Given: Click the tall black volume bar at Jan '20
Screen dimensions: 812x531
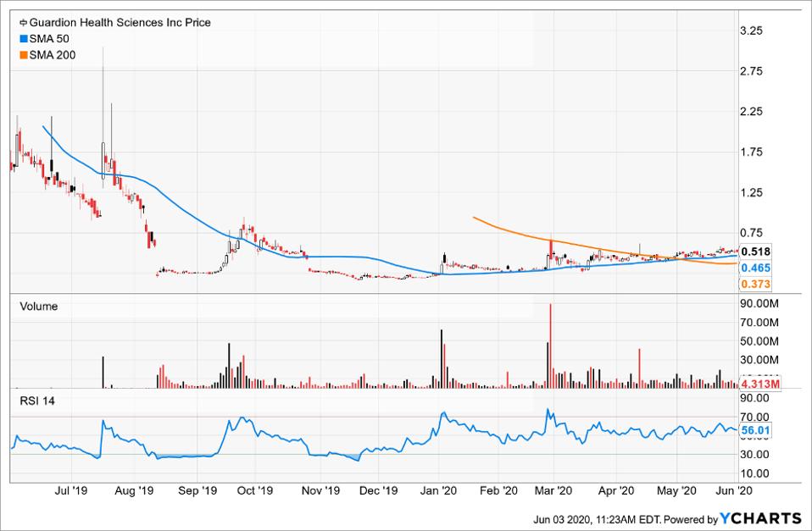Looking at the screenshot, I should click(442, 359).
